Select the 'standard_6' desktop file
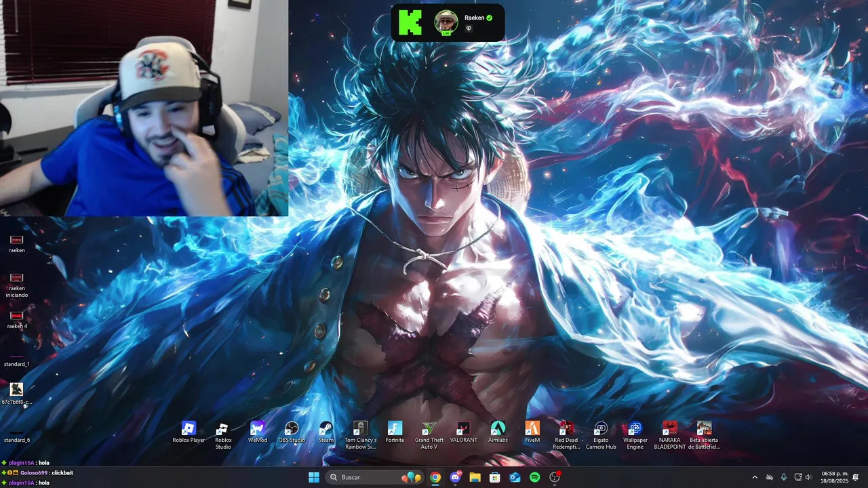The image size is (868, 488). (x=17, y=435)
